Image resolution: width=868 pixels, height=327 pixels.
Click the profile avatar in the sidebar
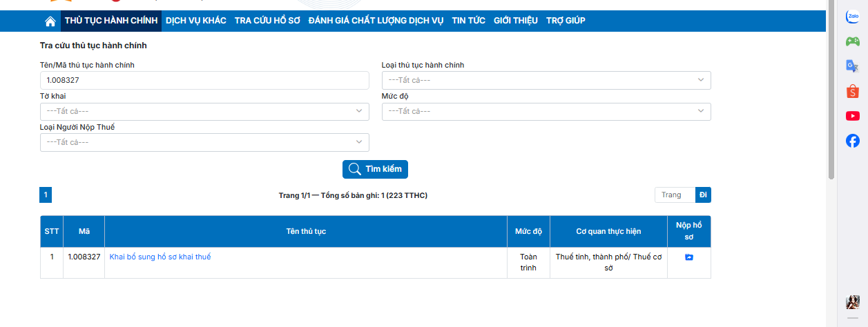tap(853, 302)
